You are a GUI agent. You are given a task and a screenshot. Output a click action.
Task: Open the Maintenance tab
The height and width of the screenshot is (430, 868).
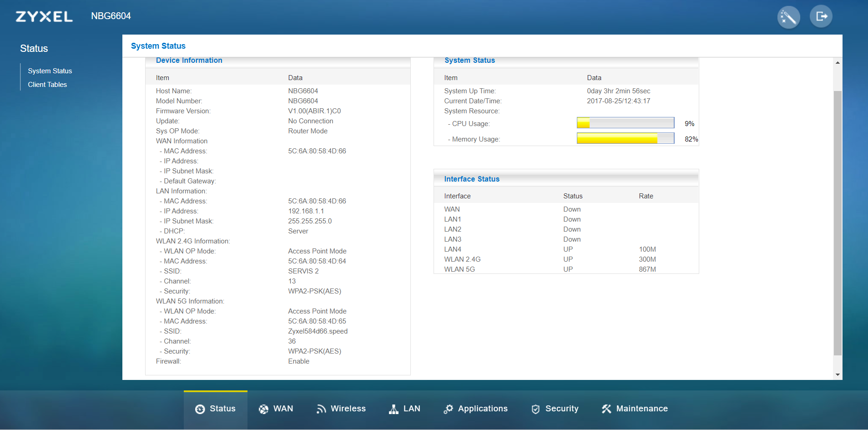pos(635,410)
